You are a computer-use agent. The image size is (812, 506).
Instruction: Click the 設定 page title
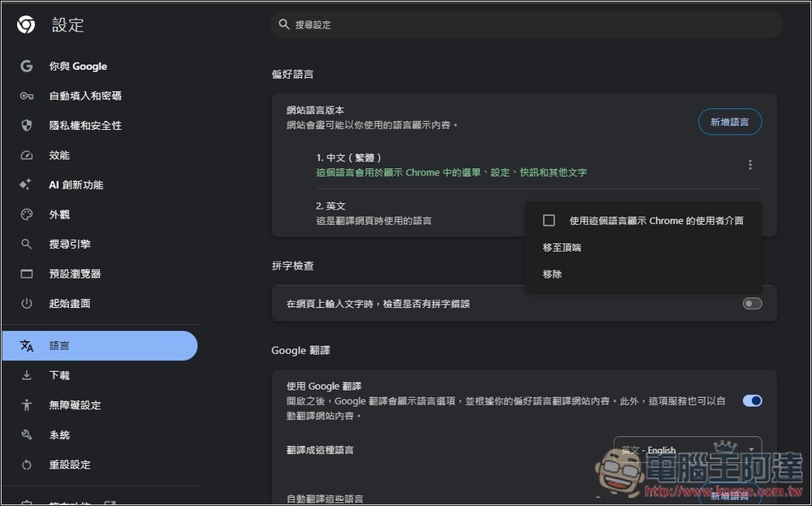tap(68, 25)
